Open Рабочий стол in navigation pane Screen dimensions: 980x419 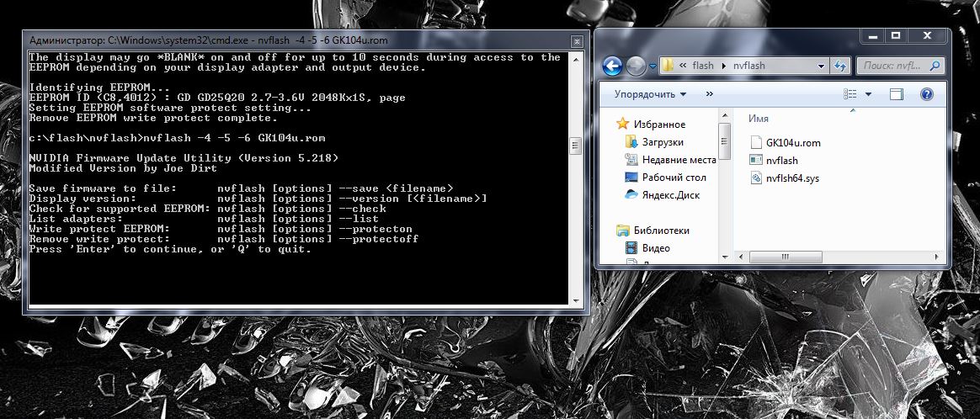(x=674, y=178)
